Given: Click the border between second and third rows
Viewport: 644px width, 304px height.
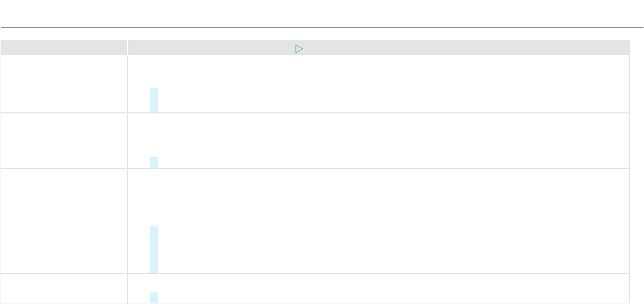Looking at the screenshot, I should tap(315, 168).
